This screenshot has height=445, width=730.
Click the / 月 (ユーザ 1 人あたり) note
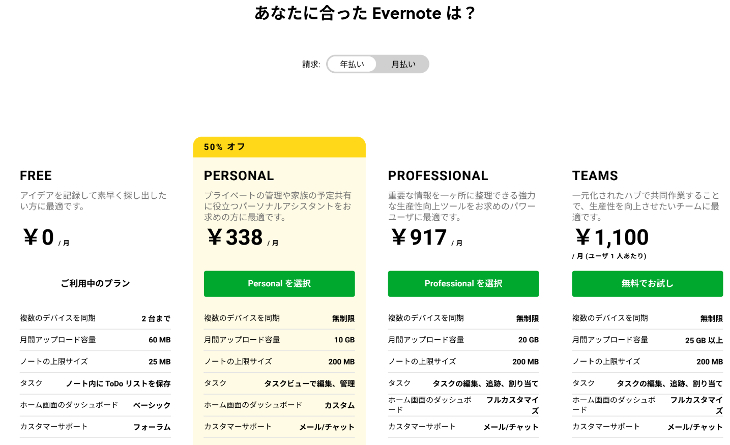coord(609,256)
